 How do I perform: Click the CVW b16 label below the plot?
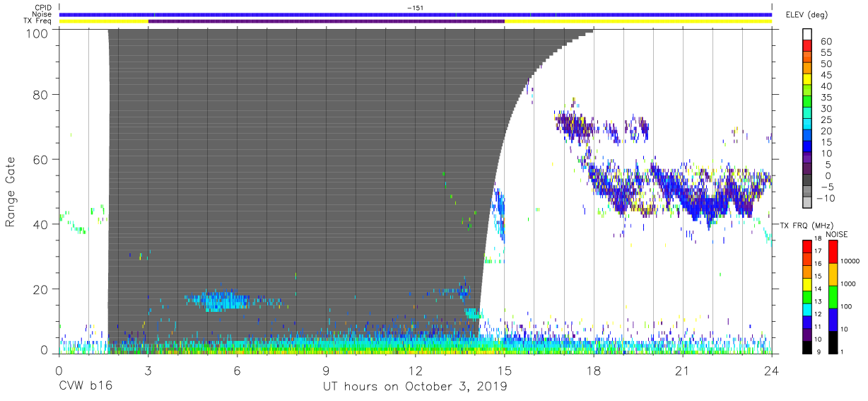(x=86, y=387)
